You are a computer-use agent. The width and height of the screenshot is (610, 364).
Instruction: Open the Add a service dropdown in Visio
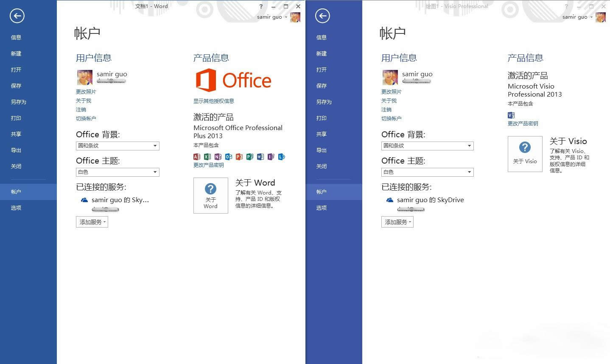(397, 222)
